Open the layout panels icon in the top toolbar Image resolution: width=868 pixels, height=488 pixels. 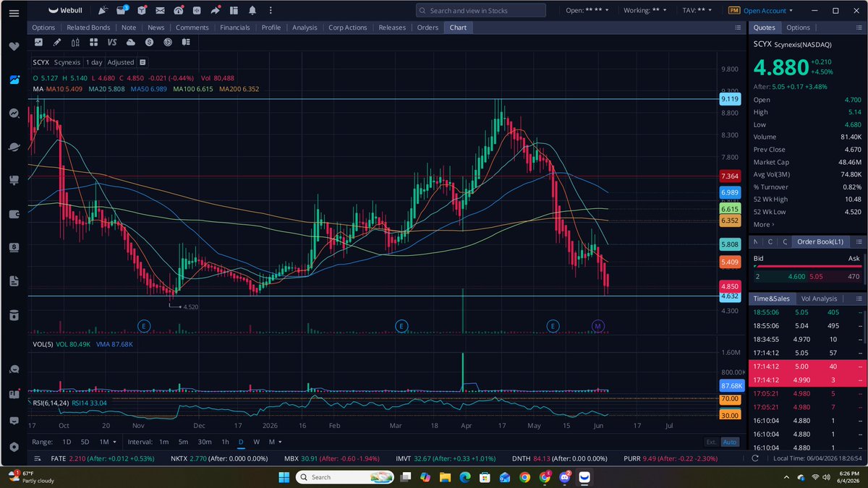coord(234,11)
